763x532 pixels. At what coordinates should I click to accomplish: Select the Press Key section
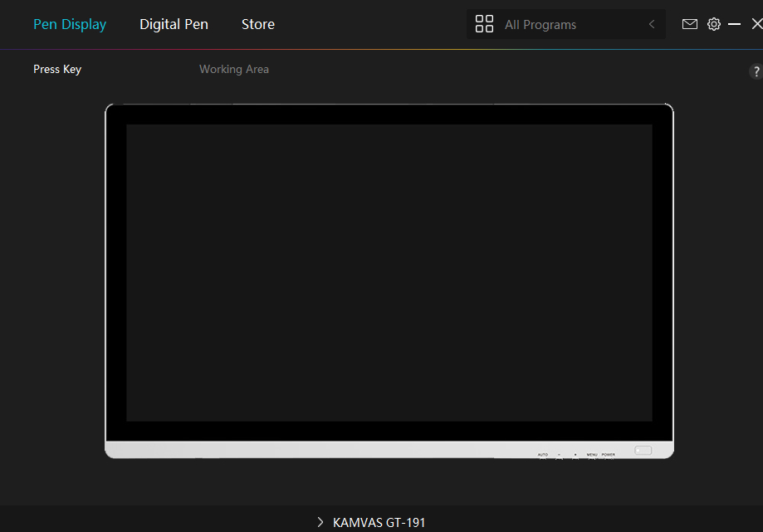point(57,69)
